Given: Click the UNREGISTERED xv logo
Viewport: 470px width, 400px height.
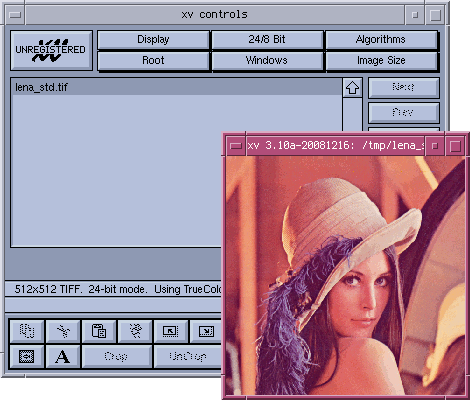Looking at the screenshot, I should point(51,50).
